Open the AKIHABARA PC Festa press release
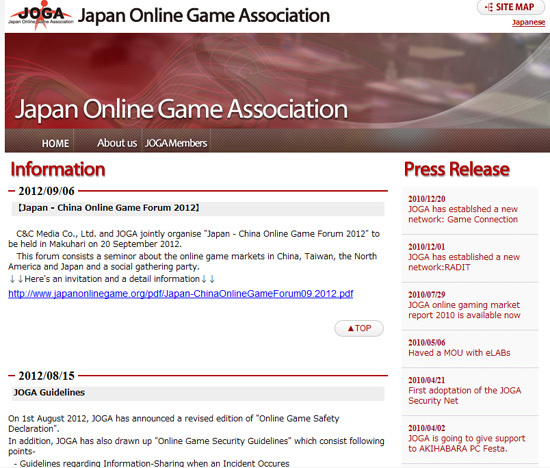 click(467, 443)
